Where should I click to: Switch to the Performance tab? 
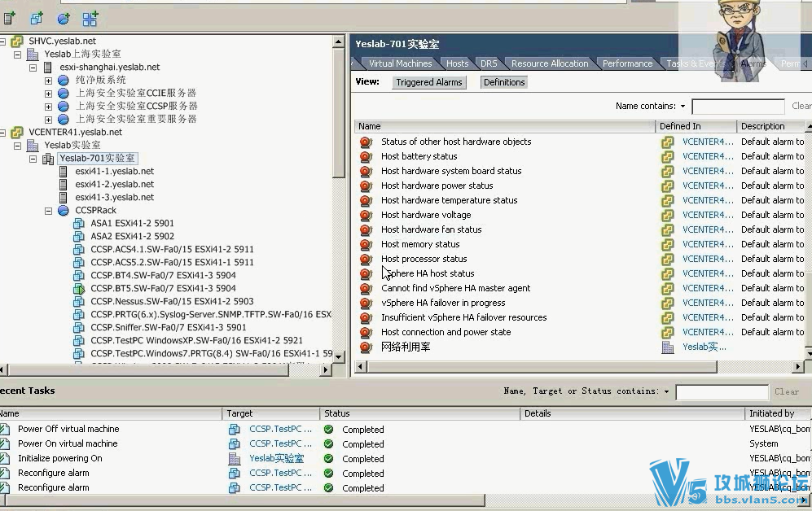626,63
